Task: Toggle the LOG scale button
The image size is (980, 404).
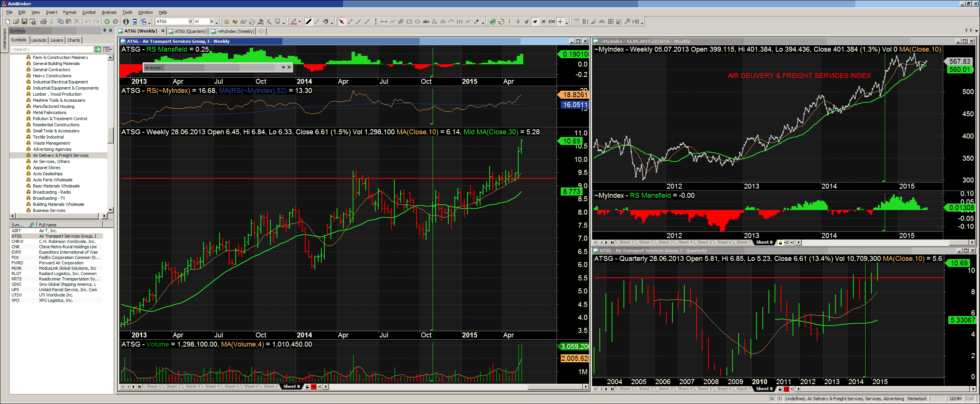Action: 551,22
